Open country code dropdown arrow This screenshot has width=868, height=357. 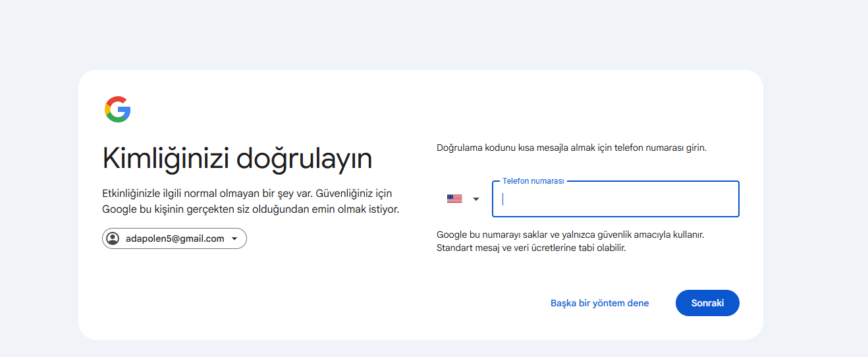pyautogui.click(x=476, y=199)
